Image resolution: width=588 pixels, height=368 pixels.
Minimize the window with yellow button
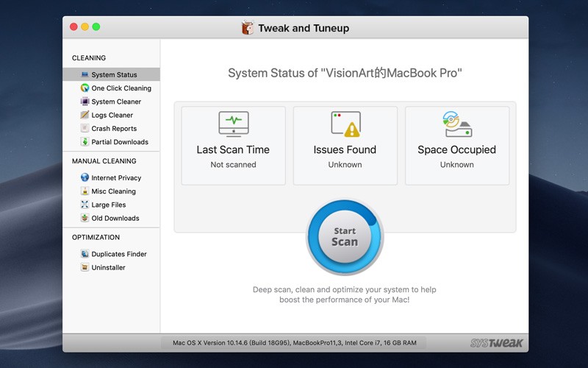pos(85,26)
